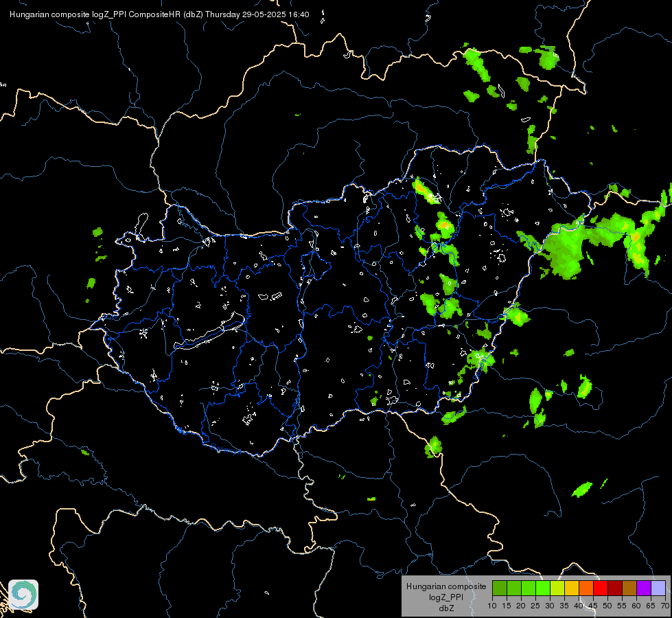Click the swirl weather service logo icon
This screenshot has height=618, width=672.
click(x=23, y=595)
